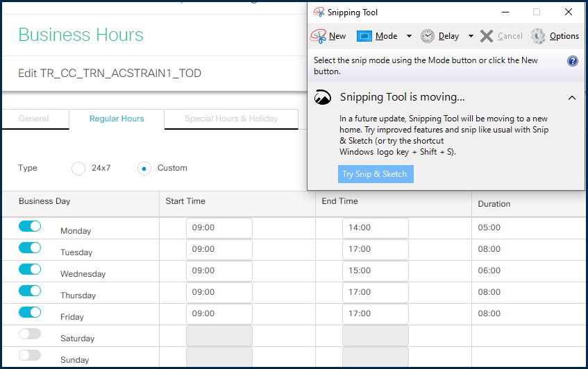588x369 pixels.
Task: Select the Custom type radio button
Action: click(x=144, y=169)
